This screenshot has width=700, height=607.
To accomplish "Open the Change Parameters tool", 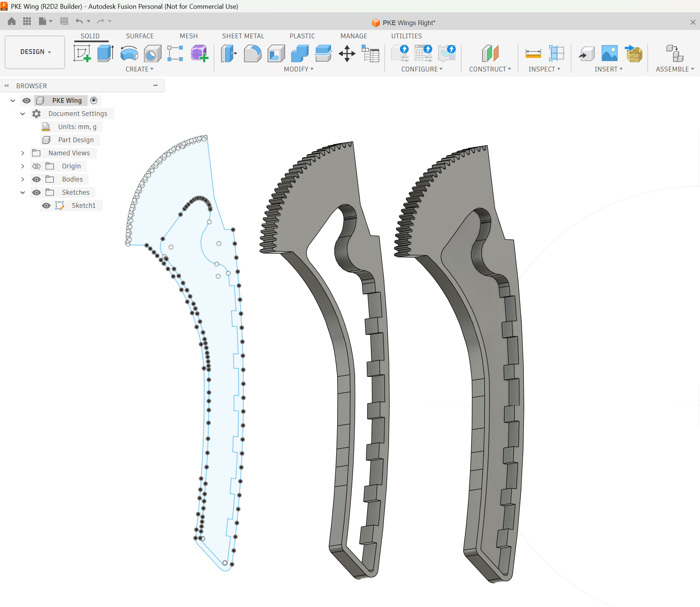I will (x=370, y=54).
